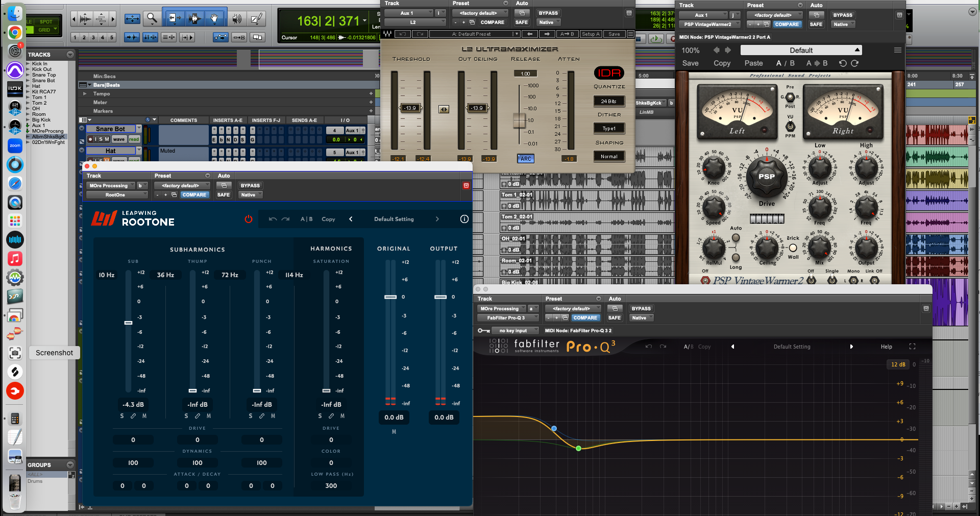This screenshot has width=980, height=516.
Task: Select the Zoomer tool in Pro Tools toolbar
Action: [152, 19]
